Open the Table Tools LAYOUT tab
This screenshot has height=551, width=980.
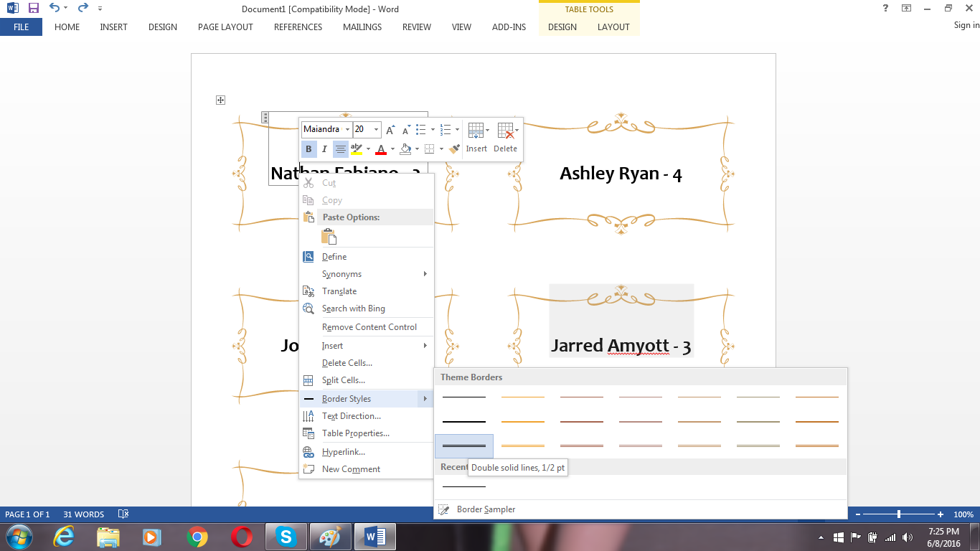[x=613, y=27]
